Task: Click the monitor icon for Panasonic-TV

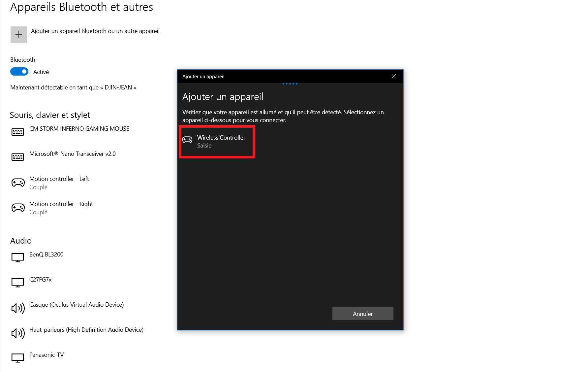Action: point(18,358)
